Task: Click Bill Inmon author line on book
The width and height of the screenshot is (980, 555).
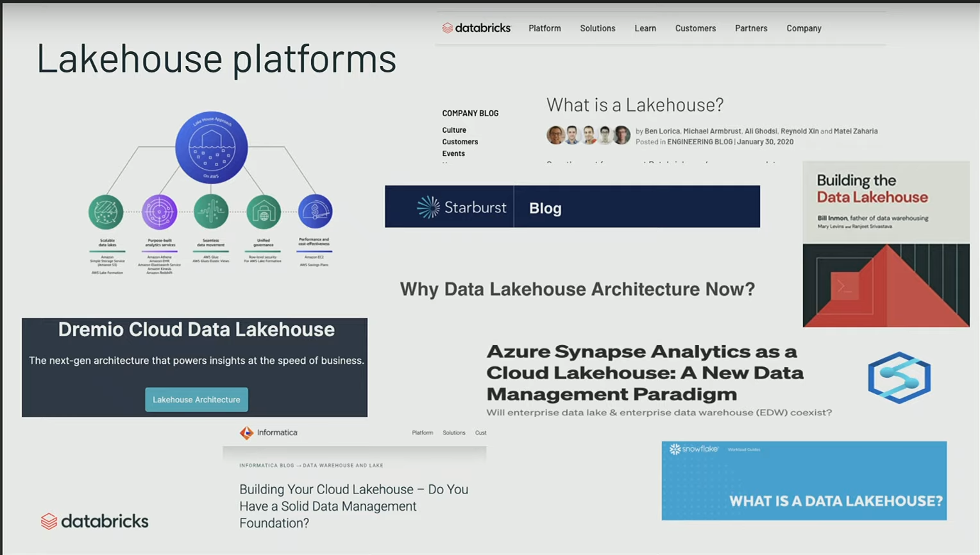Action: coord(872,218)
